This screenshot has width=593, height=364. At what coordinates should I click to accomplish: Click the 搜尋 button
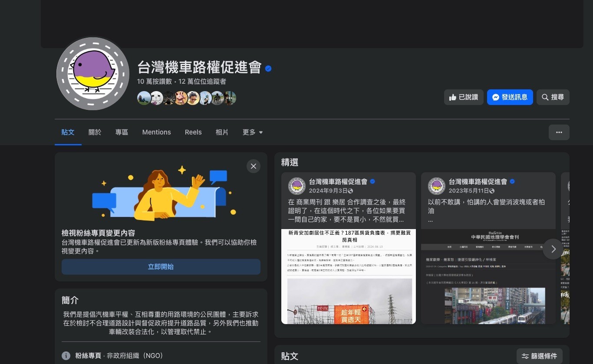[553, 97]
